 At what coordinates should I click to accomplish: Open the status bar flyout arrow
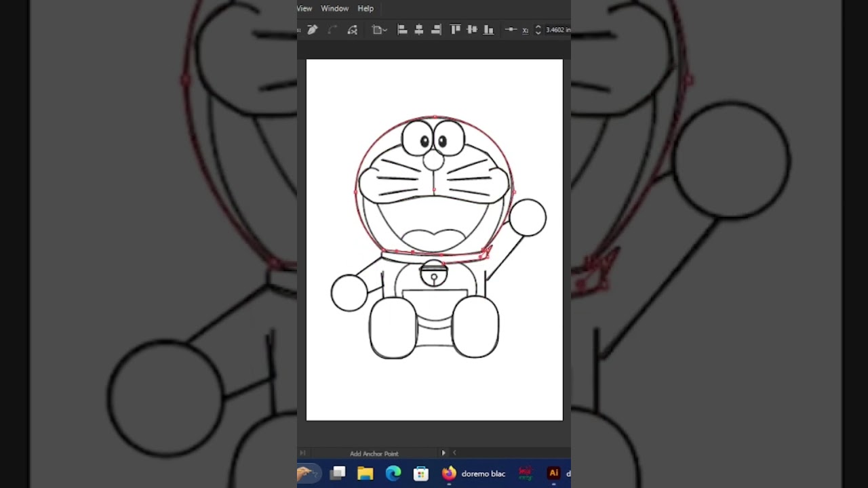point(443,453)
